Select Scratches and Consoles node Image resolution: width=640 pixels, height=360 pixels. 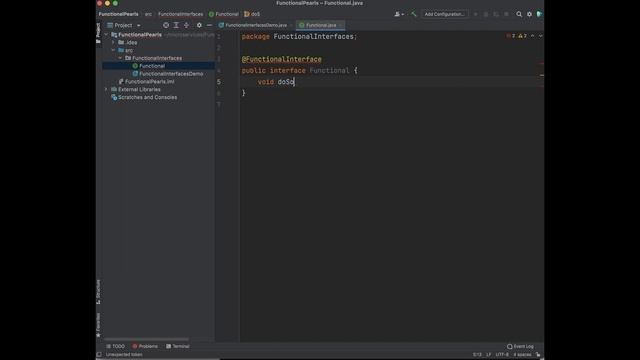(x=144, y=98)
